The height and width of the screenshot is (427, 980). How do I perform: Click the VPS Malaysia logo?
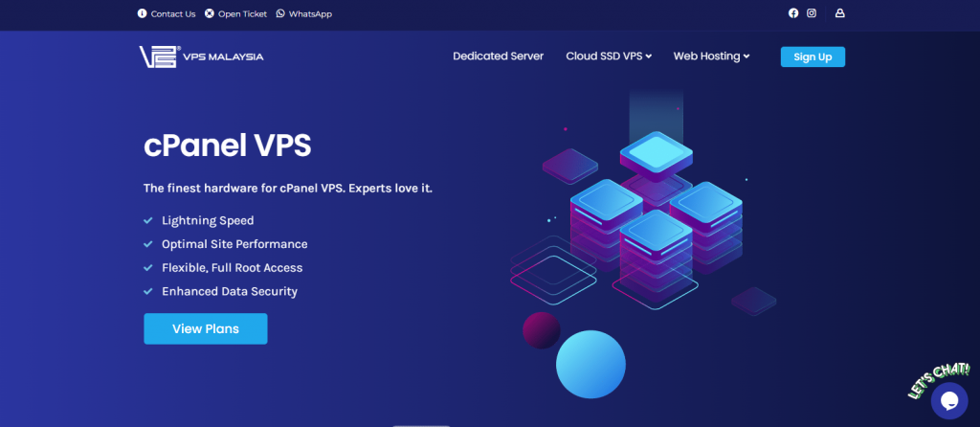pos(201,56)
